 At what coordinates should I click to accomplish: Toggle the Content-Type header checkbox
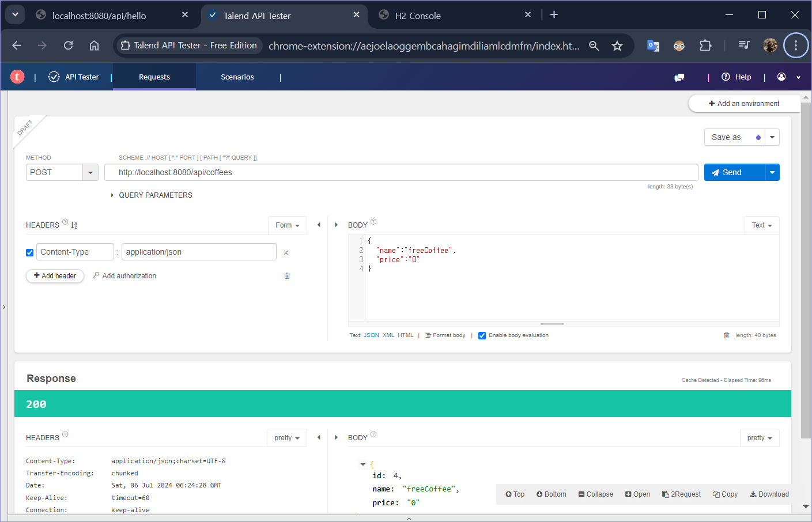coord(30,252)
